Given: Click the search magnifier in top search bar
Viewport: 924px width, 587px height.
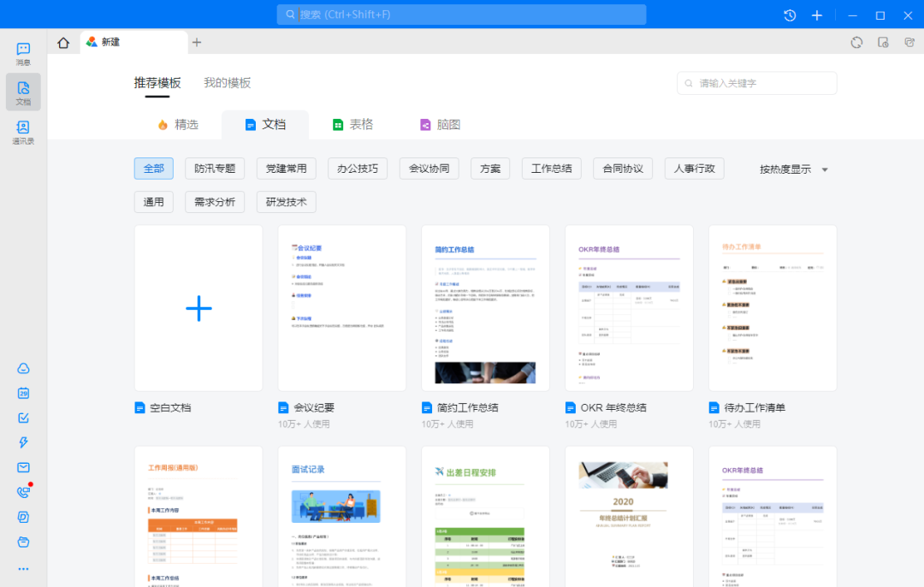Looking at the screenshot, I should click(x=290, y=15).
